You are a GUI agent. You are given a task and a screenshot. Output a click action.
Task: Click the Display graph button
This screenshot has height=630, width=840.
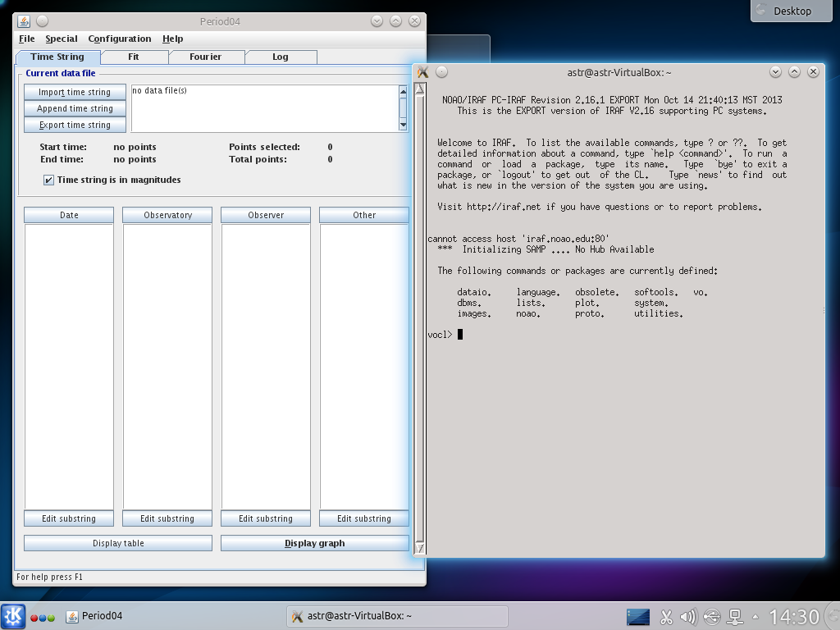coord(315,543)
